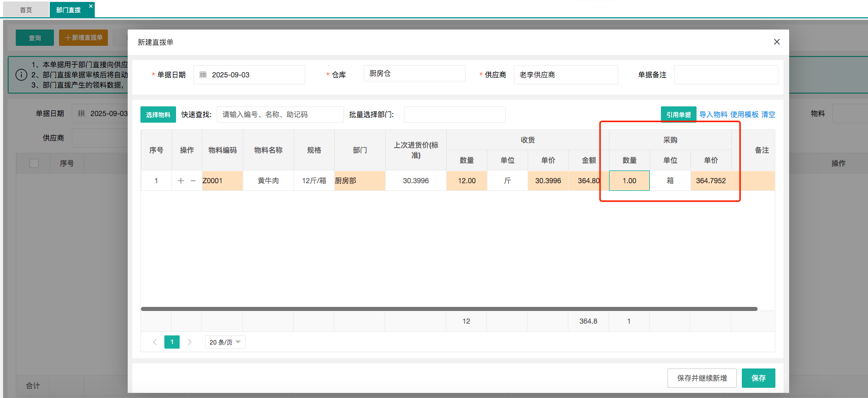The image size is (868, 398).
Task: Close the 部门直拨 tab with its X
Action: 91,7
